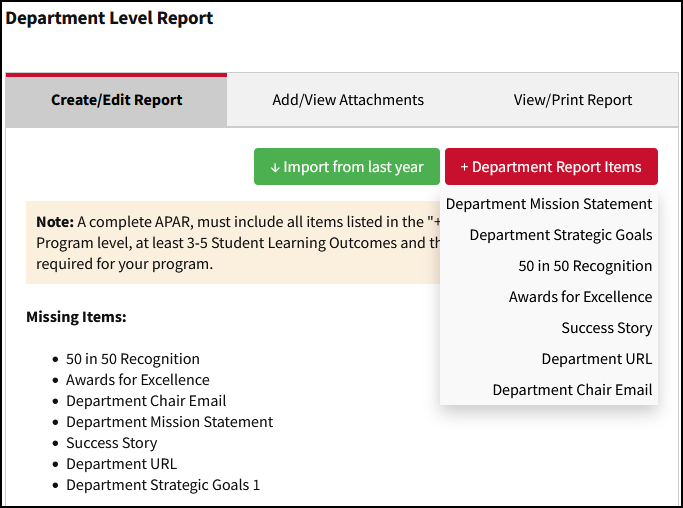The image size is (683, 508).
Task: Select Awards for Excellence in the dropdown menu
Action: pyautogui.click(x=580, y=297)
